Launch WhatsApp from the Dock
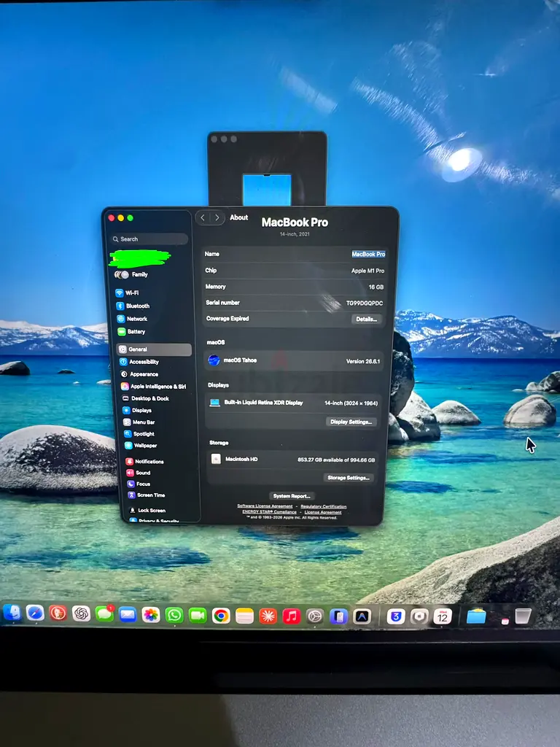The width and height of the screenshot is (560, 747). click(x=174, y=615)
